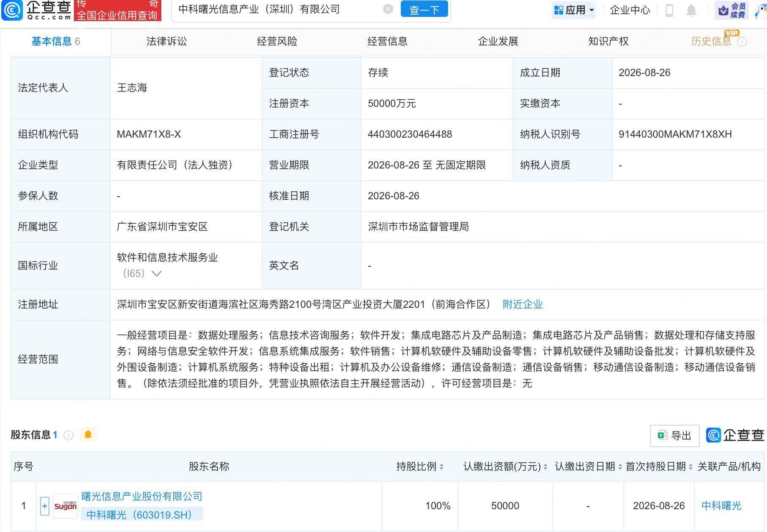Click the info icon beside 历史信息

tap(742, 42)
